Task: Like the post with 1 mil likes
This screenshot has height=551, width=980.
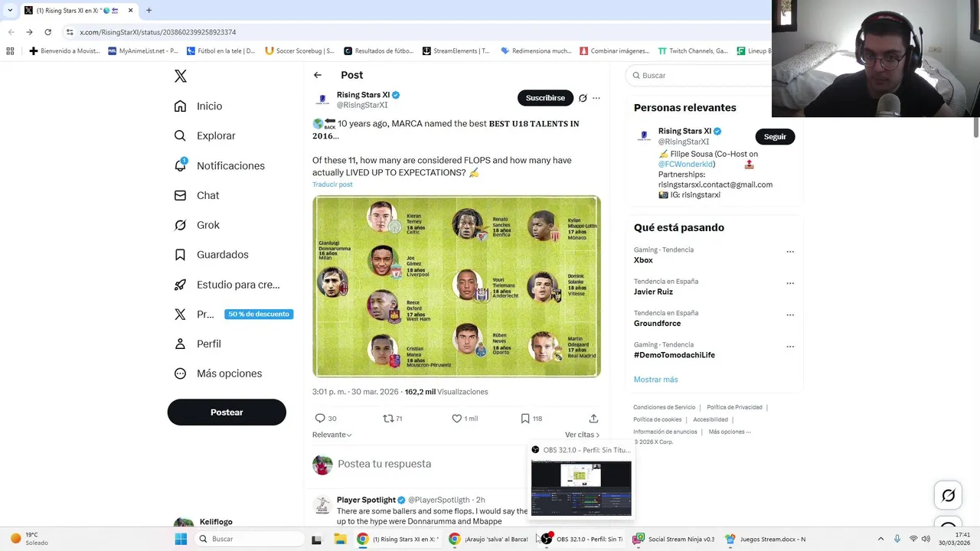Action: coord(457,419)
